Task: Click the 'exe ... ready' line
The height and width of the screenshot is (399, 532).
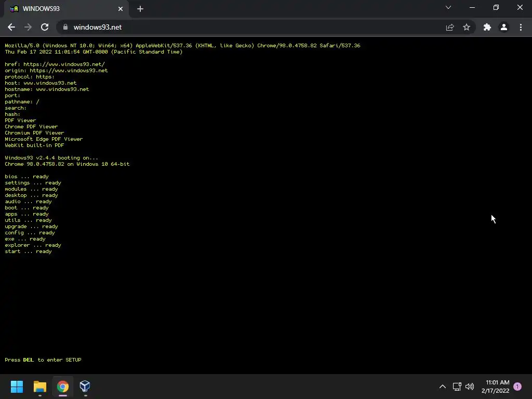Action: point(25,239)
